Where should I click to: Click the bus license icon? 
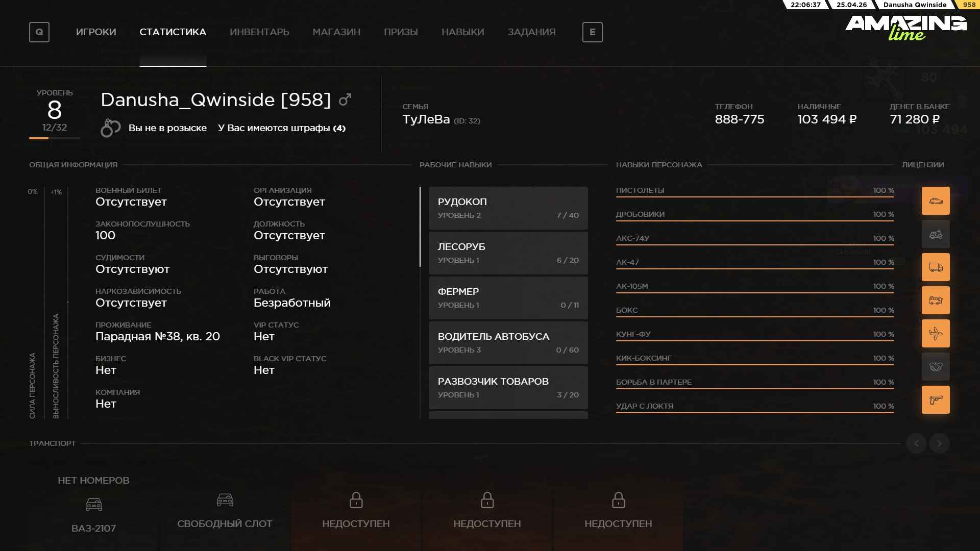tap(936, 300)
